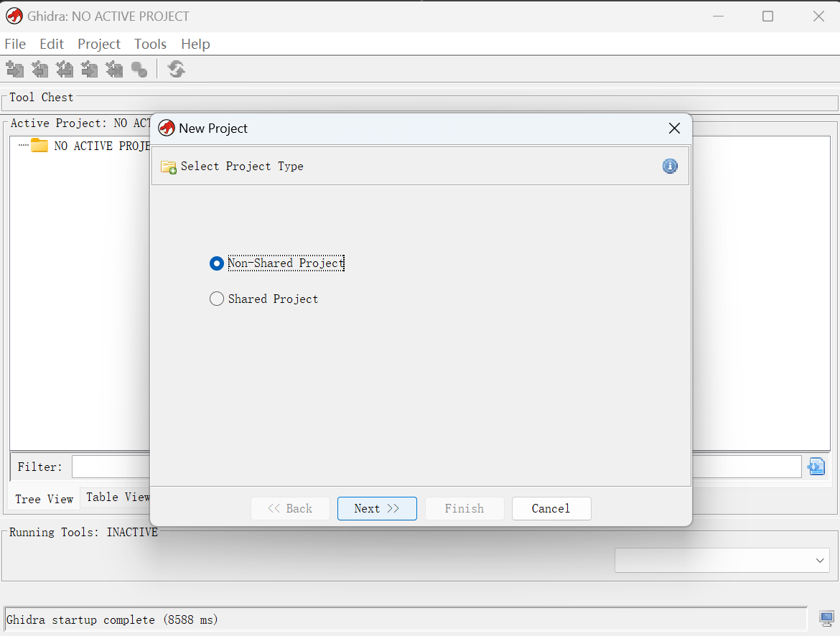The width and height of the screenshot is (840, 636).
Task: Click the Find Checkouts toolbar icon
Action: (139, 69)
